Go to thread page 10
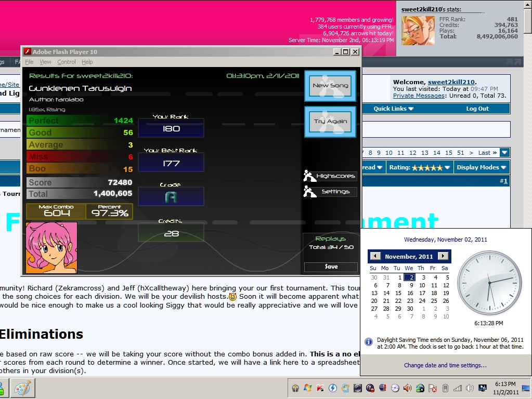Image resolution: width=532 pixels, height=399 pixels. tap(389, 153)
